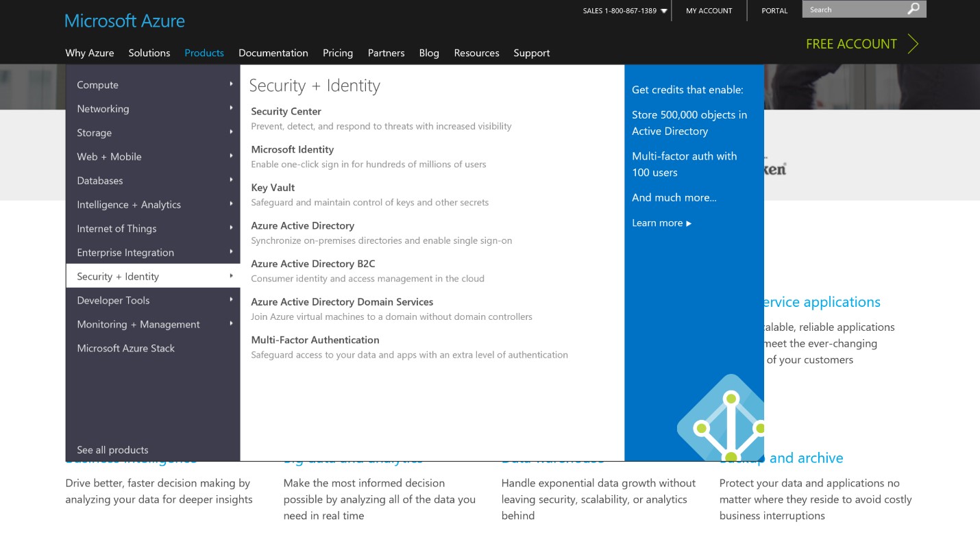This screenshot has width=980, height=537.
Task: Click the FREE ACCOUNT button
Action: (851, 43)
